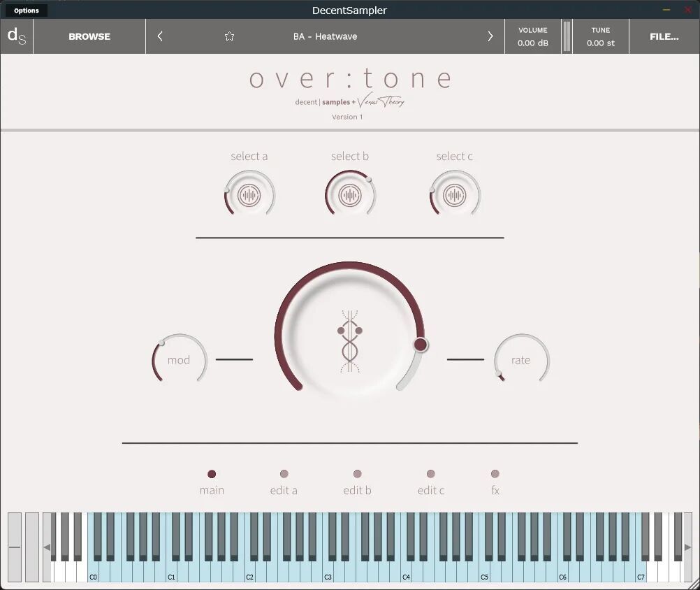Screen dimensions: 700x590
Task: Shift keyboard right with the arrow
Action: (688, 547)
